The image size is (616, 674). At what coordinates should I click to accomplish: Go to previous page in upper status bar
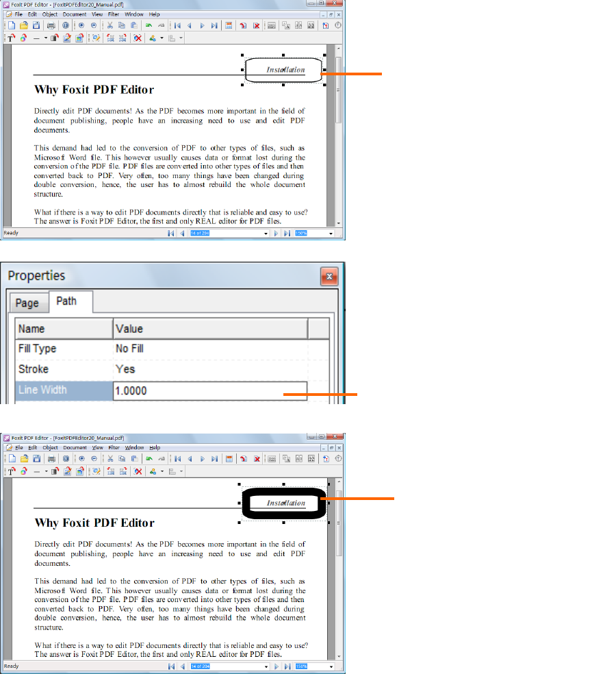click(x=182, y=234)
